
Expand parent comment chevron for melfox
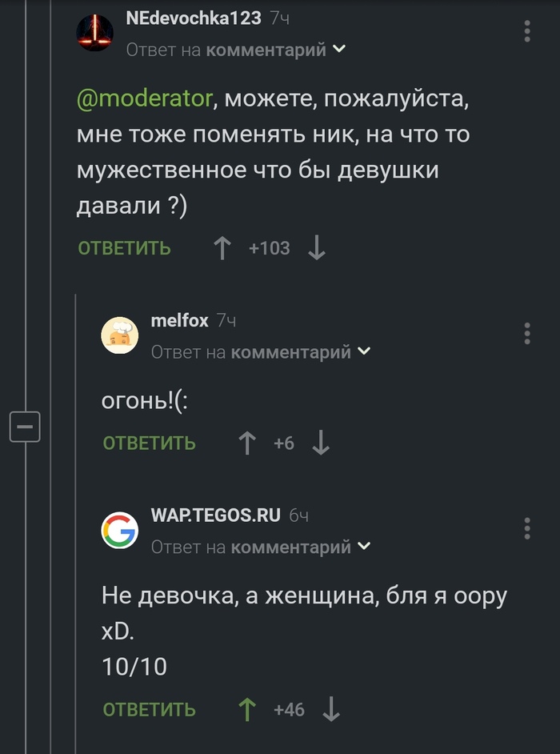point(364,351)
